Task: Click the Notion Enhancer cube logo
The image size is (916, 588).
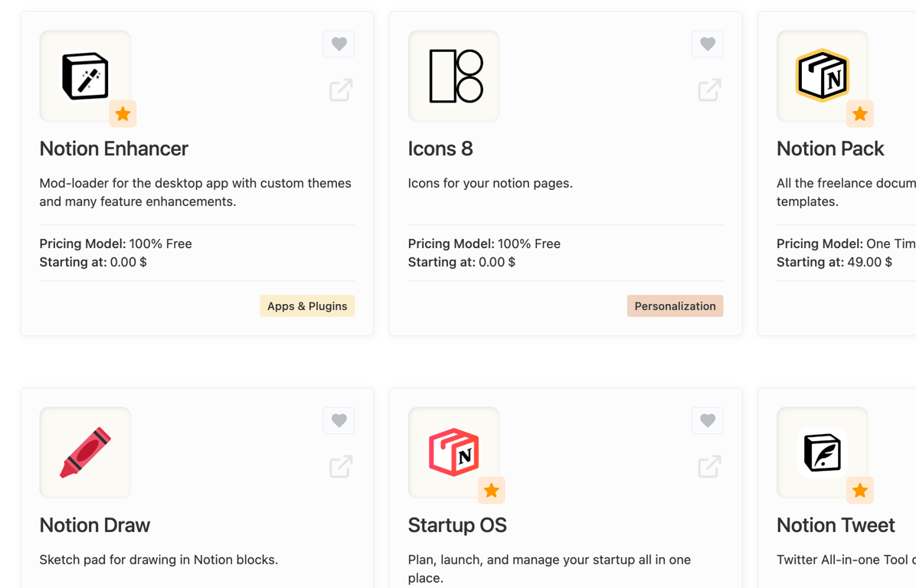Action: pos(85,76)
